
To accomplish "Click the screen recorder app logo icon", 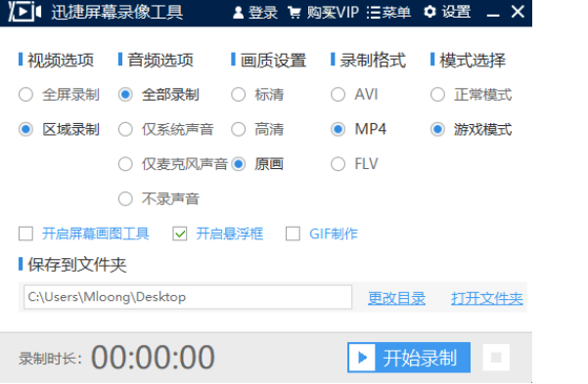I will point(24,12).
